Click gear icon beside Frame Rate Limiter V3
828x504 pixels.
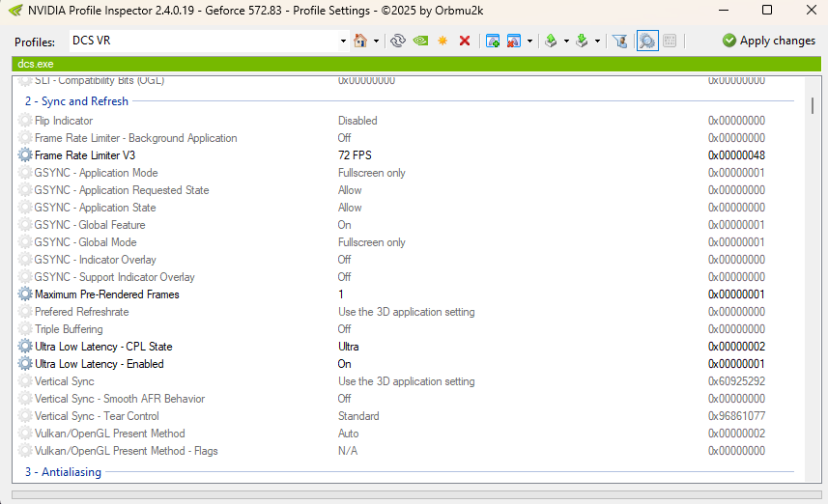25,155
